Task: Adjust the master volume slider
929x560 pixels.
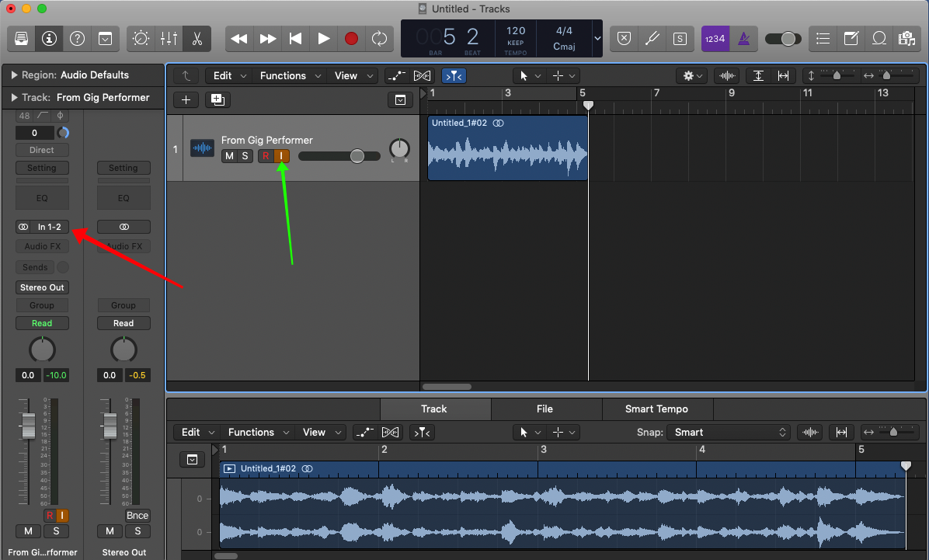Action: [x=783, y=39]
